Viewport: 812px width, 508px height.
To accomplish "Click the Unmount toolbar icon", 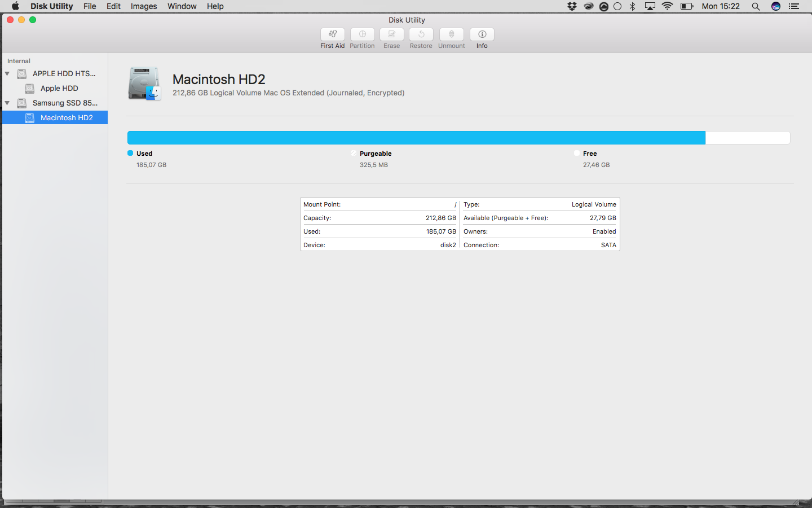I will tap(451, 38).
